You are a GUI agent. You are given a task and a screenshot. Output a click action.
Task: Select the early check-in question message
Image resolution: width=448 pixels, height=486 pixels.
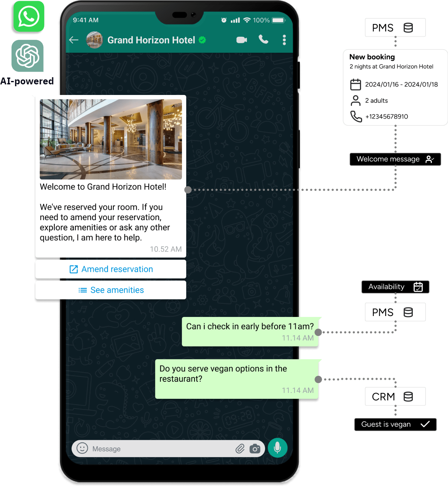click(250, 332)
